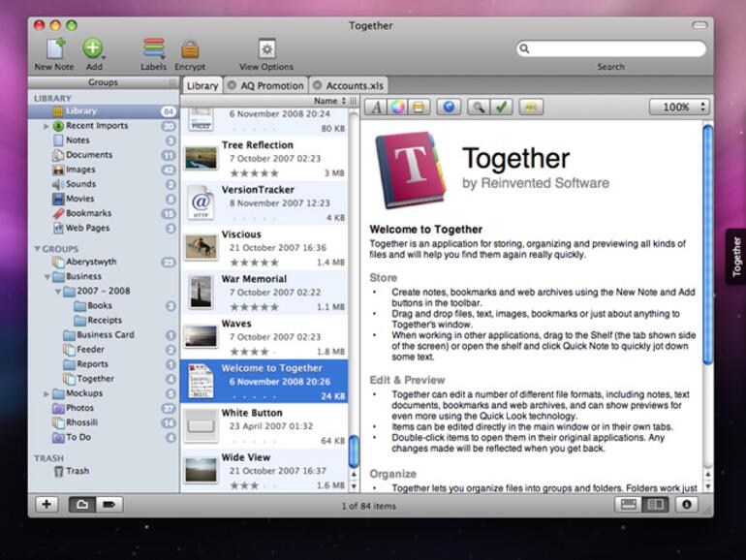Image resolution: width=746 pixels, height=560 pixels.
Task: Select the Viscious image item
Action: point(264,248)
